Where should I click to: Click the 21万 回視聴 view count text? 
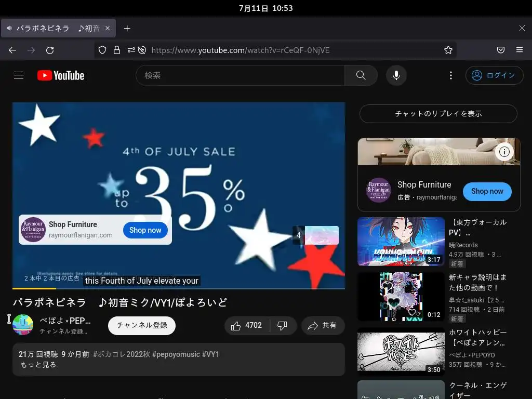[38, 354]
